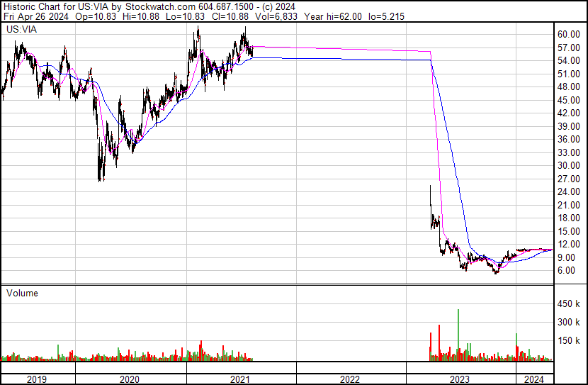Click the 6.00 price axis label

(566, 271)
